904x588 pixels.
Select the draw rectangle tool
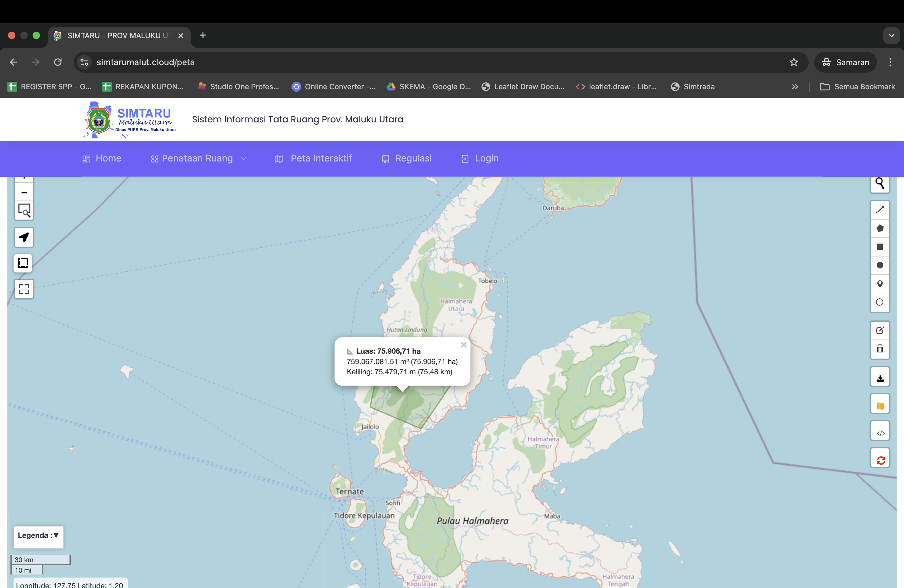(880, 247)
